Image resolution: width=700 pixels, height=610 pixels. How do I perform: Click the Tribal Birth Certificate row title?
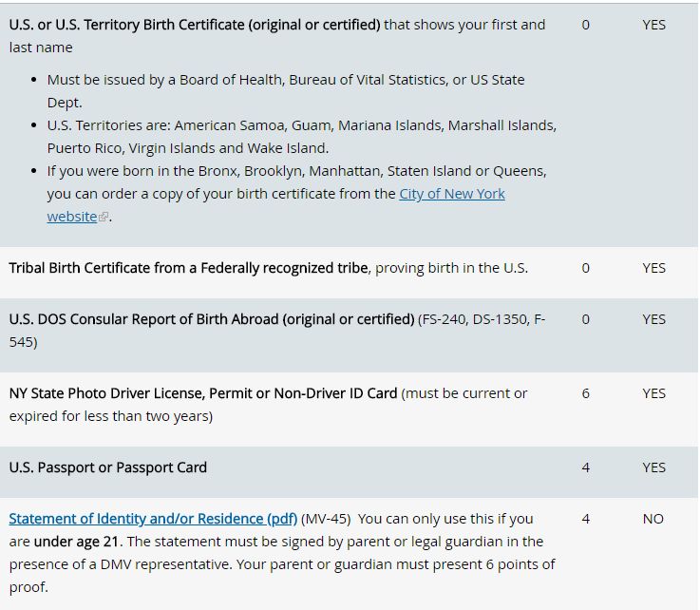pos(188,268)
